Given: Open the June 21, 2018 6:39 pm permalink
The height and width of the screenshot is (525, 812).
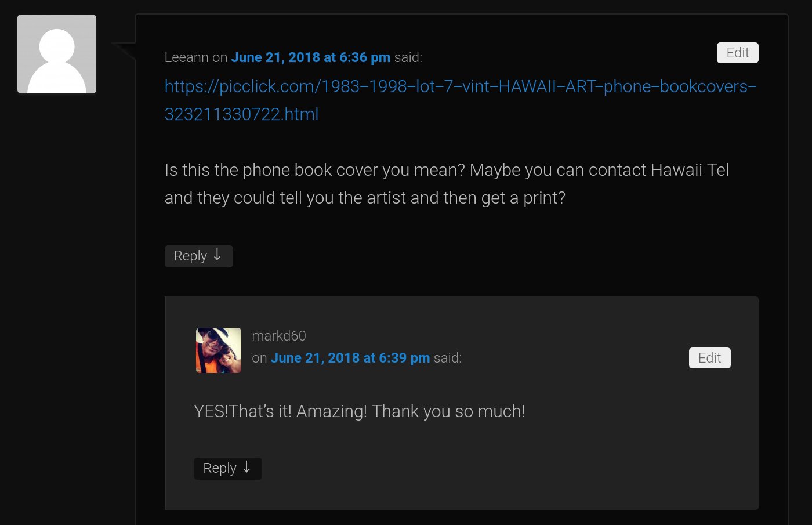Looking at the screenshot, I should [350, 358].
